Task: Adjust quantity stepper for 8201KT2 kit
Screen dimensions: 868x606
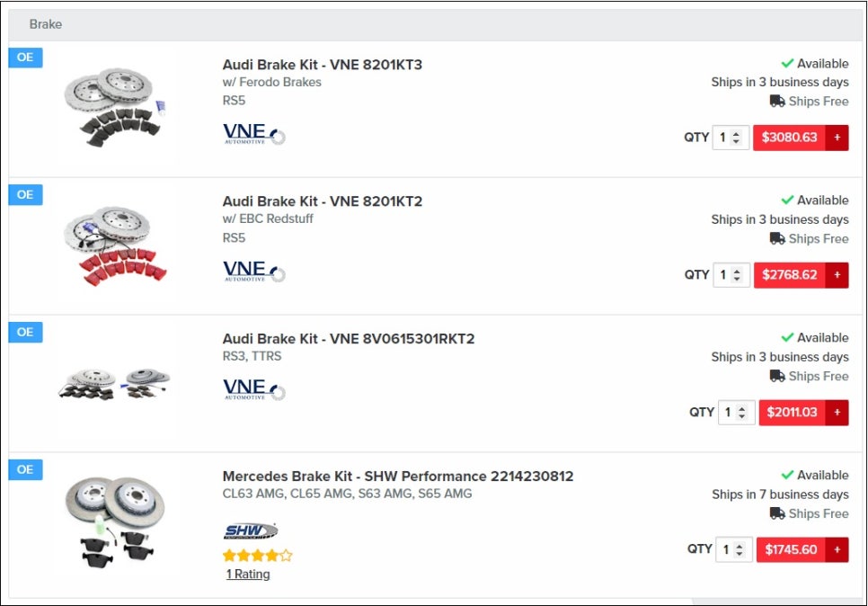Action: [x=737, y=275]
